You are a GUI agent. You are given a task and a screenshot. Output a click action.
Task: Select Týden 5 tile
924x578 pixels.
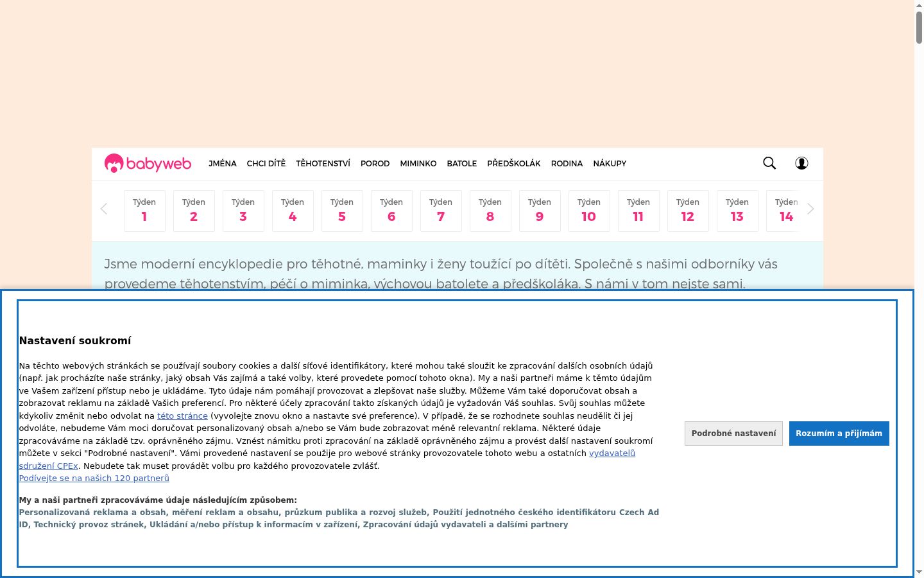click(x=342, y=211)
